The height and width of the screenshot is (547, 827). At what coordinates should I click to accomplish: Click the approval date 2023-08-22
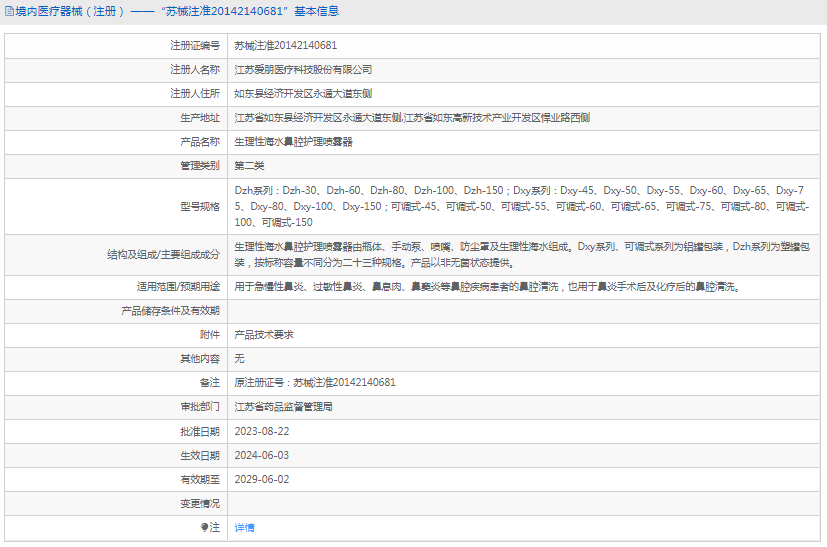click(x=262, y=431)
